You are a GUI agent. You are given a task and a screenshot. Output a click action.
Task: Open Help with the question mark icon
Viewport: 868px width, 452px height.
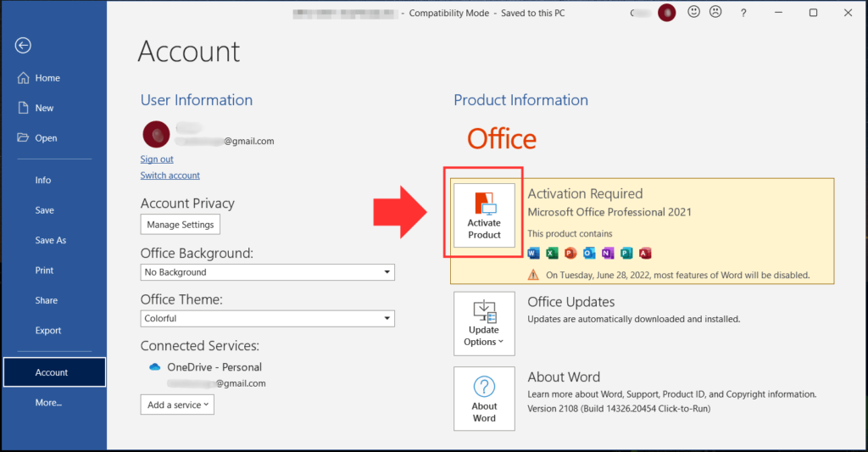coord(743,13)
